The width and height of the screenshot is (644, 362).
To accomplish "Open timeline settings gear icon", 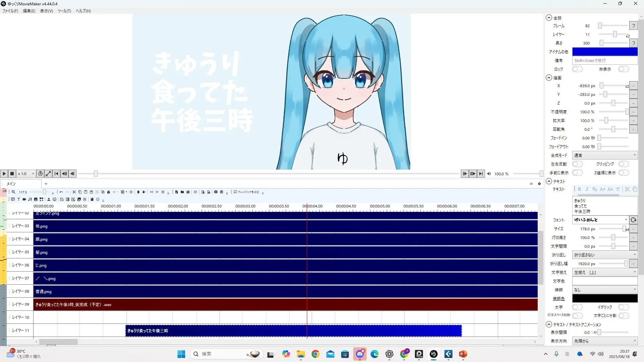I will tap(539, 184).
